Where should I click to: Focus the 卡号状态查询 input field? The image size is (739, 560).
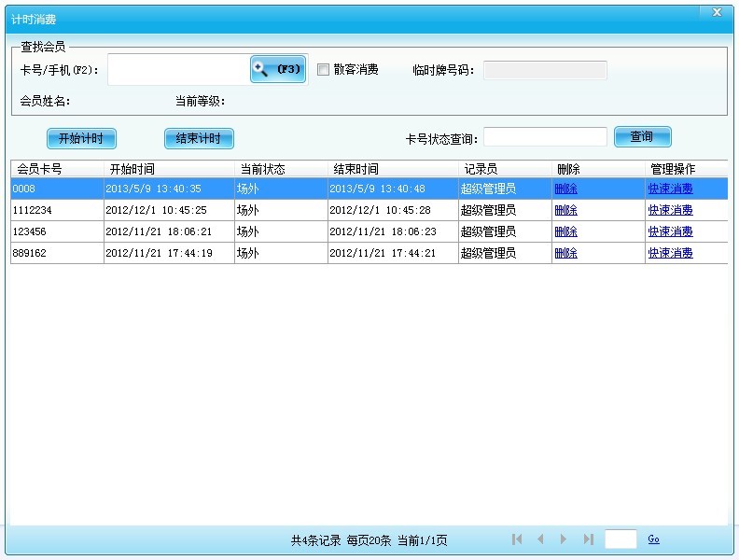pos(545,136)
